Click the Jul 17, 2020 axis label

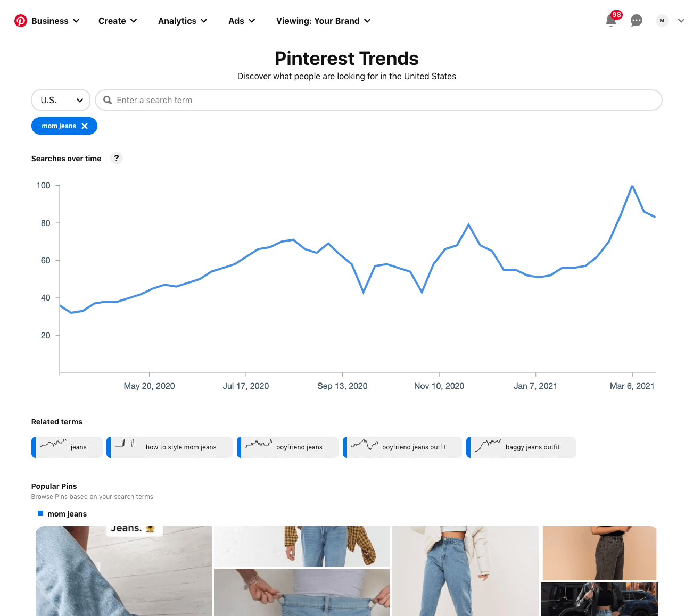246,386
